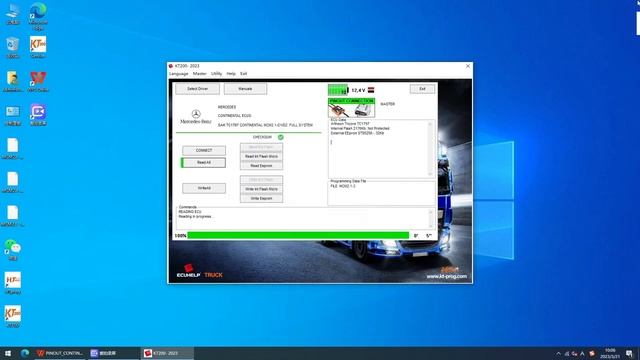Switch to WPS PINOUT CONTIN... taskbar window
The image size is (640, 360).
coord(60,353)
